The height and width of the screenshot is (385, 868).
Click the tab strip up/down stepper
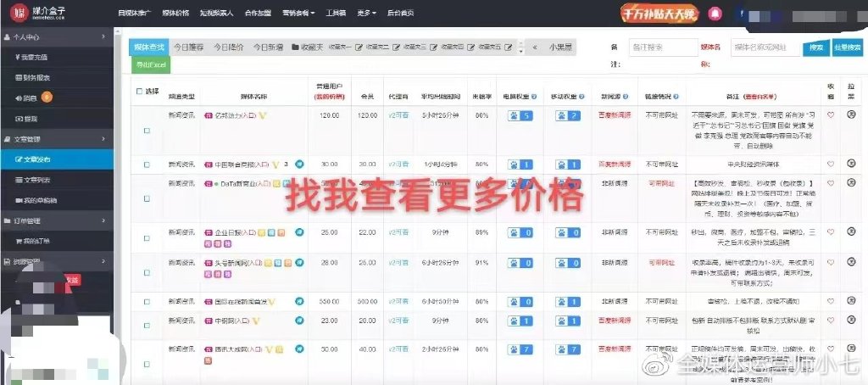tap(520, 47)
